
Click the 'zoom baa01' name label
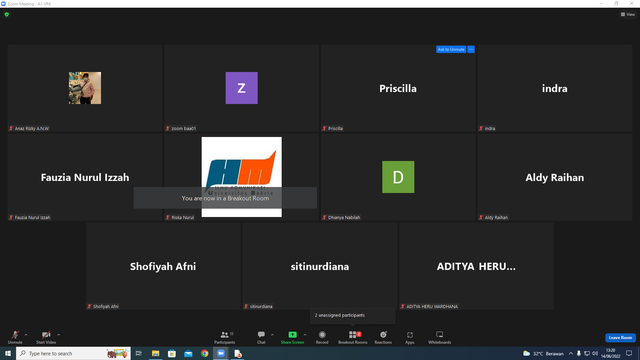click(184, 128)
